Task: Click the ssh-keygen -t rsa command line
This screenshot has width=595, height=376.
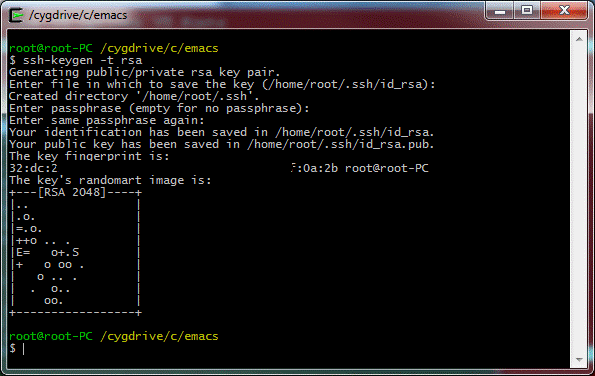Action: [x=76, y=60]
